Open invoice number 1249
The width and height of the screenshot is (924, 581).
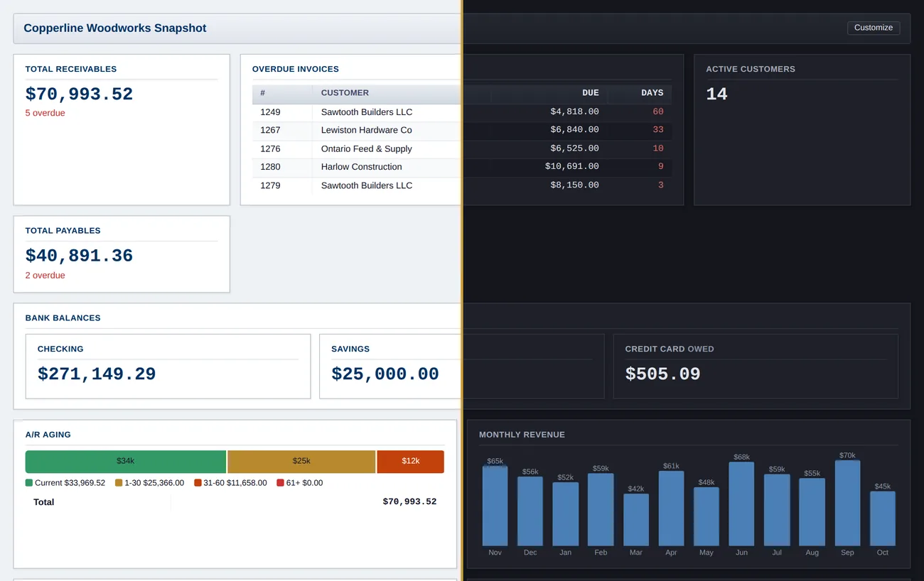click(x=270, y=112)
